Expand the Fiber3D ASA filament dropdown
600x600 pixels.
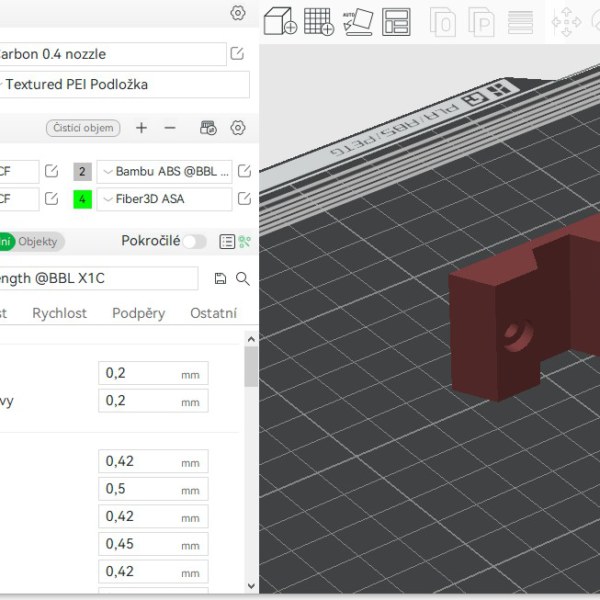pos(164,199)
